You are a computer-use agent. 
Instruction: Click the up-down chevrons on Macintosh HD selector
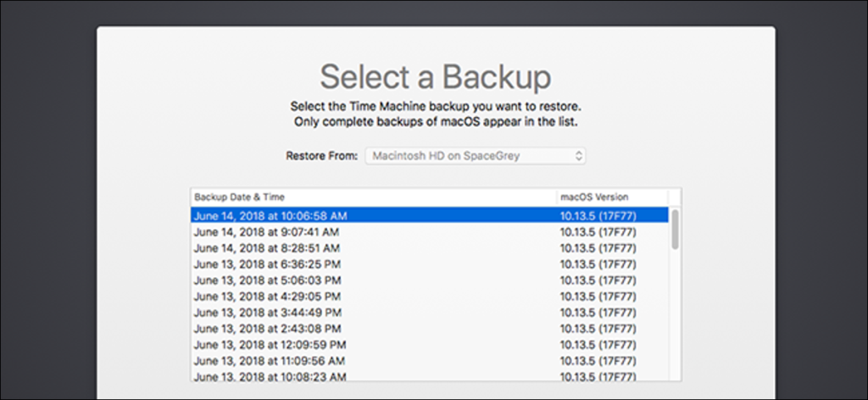pyautogui.click(x=578, y=156)
